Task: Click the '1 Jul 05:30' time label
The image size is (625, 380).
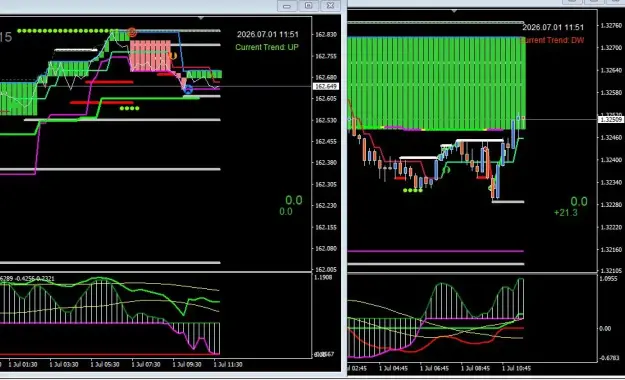Action: [105, 364]
